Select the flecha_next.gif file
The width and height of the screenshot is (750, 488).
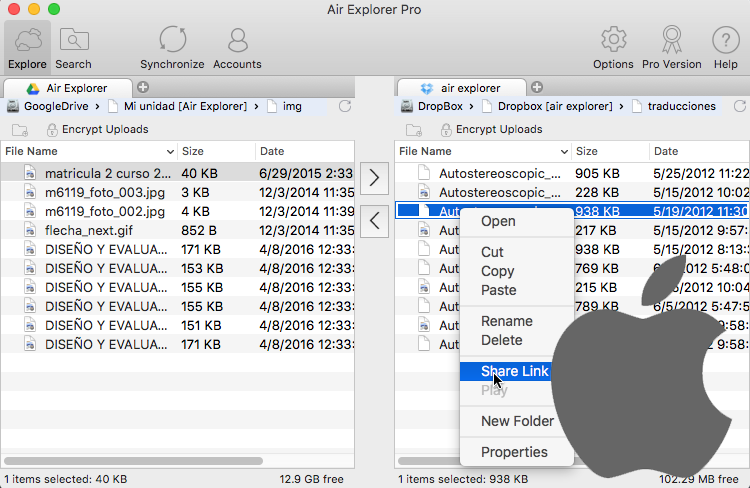90,230
